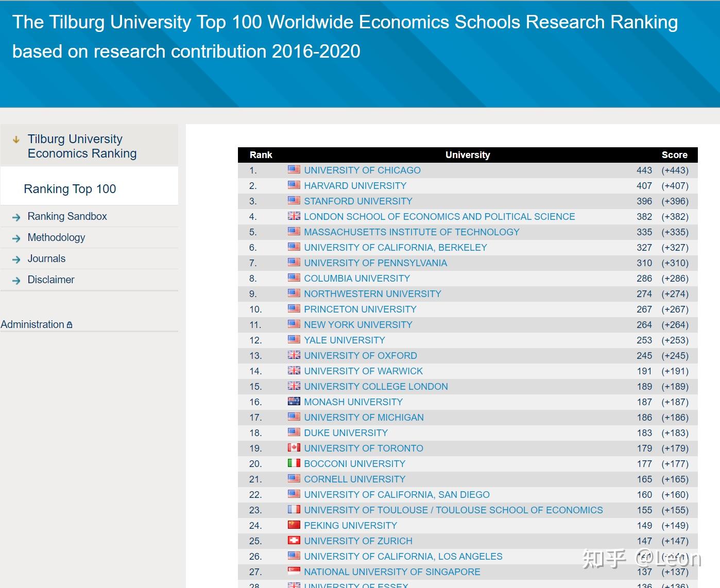Click the Administration lock icon
Image resolution: width=720 pixels, height=588 pixels.
click(70, 325)
